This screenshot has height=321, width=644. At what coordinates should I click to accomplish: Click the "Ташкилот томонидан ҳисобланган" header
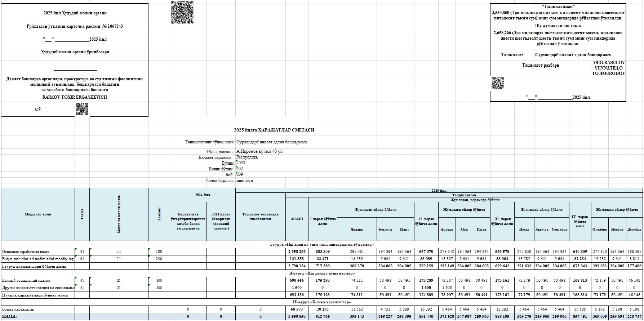click(261, 217)
